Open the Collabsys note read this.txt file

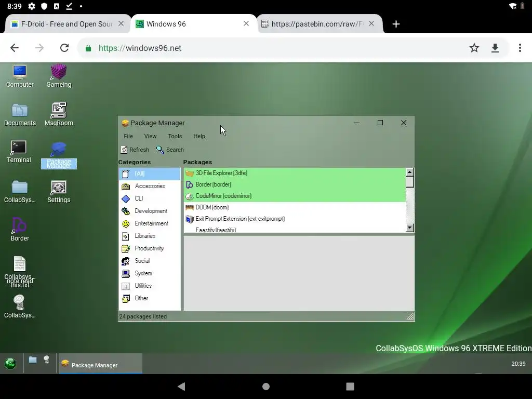(x=20, y=272)
